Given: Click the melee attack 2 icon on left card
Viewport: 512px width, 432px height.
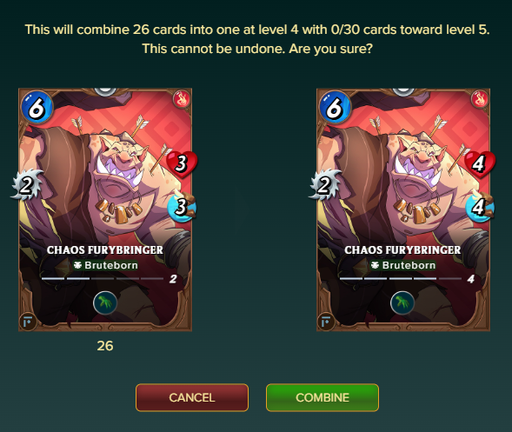Looking at the screenshot, I should point(27,185).
